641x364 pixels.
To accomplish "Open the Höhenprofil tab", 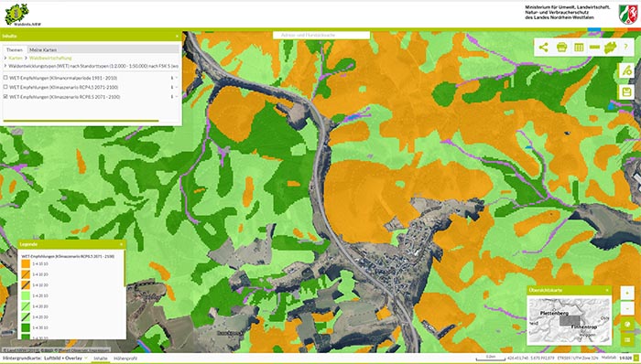I will click(125, 359).
